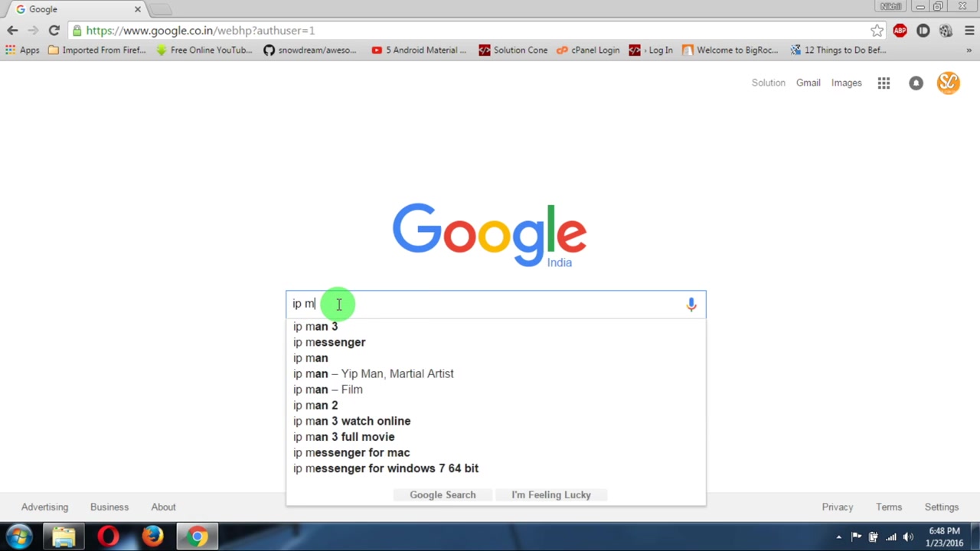This screenshot has width=980, height=551.
Task: Close the Google tab
Action: pyautogui.click(x=138, y=9)
